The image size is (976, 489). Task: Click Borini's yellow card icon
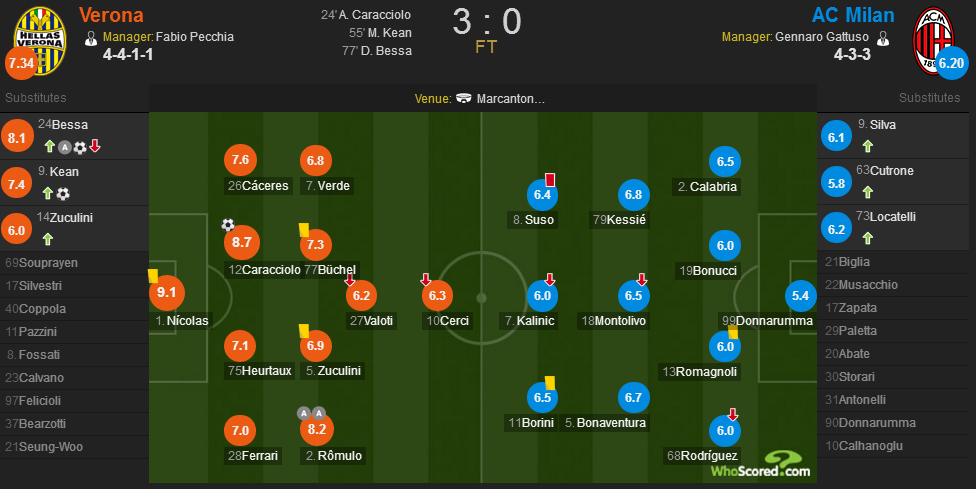pyautogui.click(x=550, y=383)
